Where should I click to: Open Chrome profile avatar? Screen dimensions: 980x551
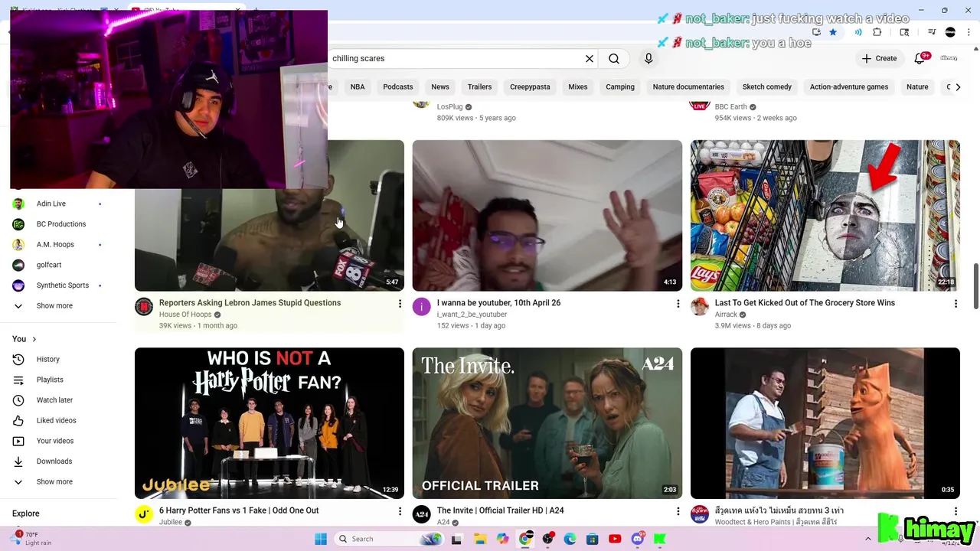tap(950, 32)
